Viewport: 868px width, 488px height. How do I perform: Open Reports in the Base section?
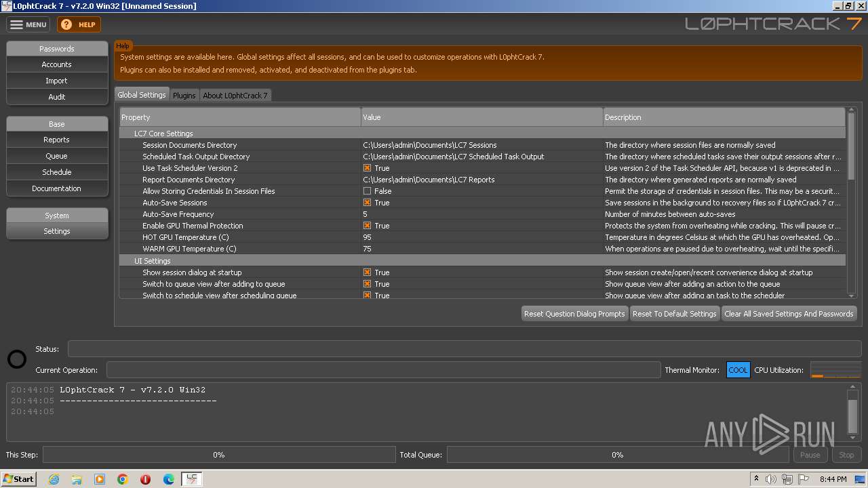57,140
